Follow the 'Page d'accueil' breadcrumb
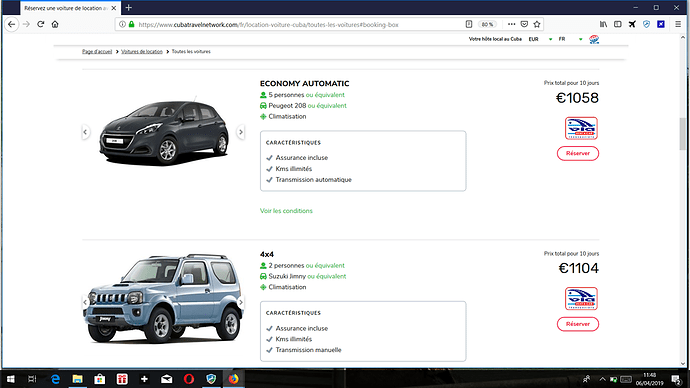 [97, 51]
